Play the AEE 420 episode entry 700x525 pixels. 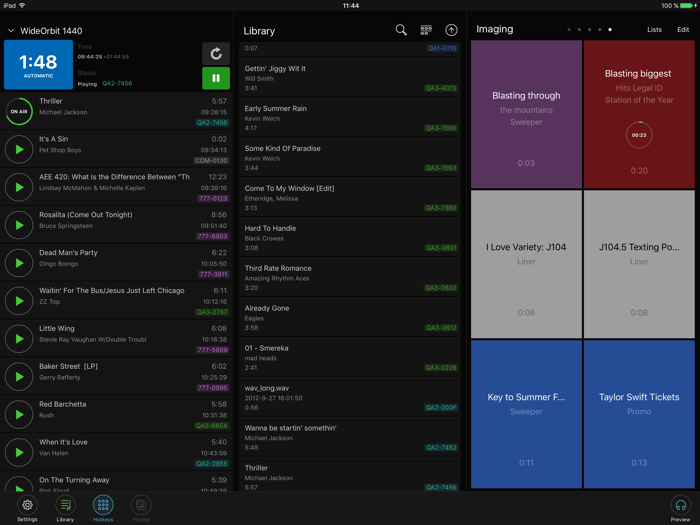[19, 187]
